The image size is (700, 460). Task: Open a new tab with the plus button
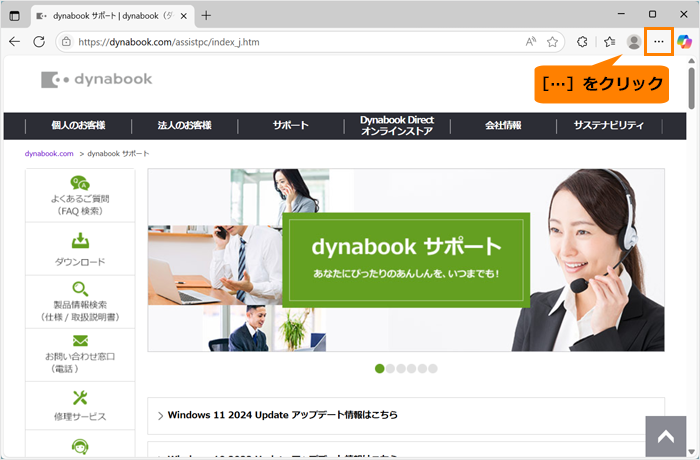206,16
